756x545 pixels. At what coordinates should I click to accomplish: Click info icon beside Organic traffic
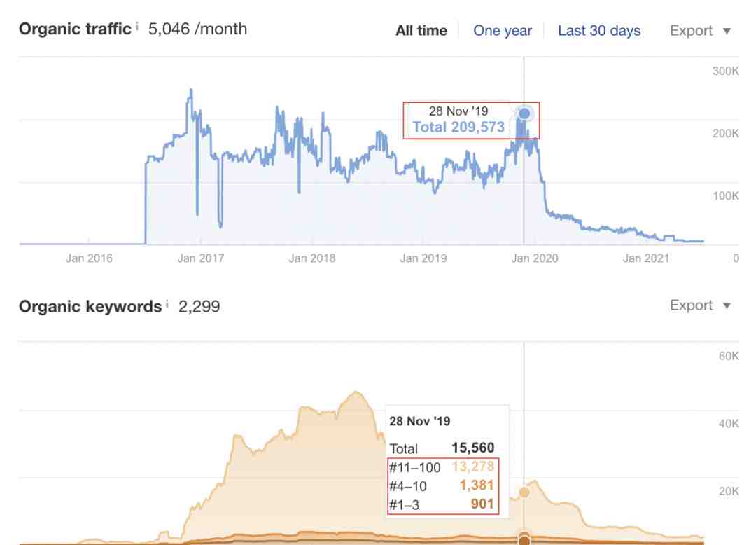[x=137, y=26]
